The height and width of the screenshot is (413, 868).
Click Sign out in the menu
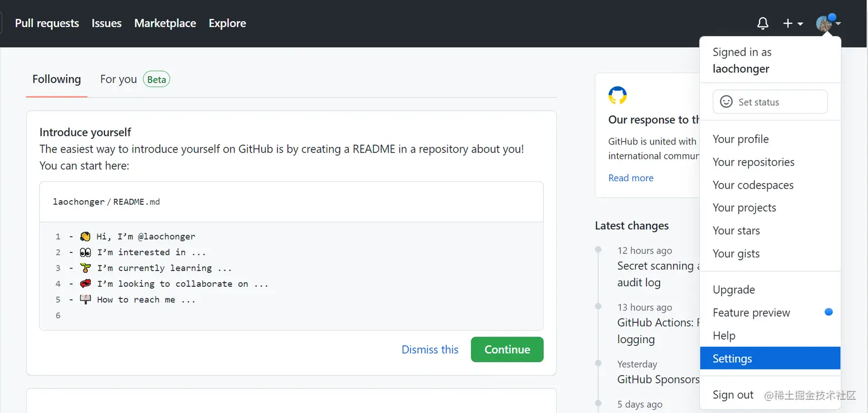pos(733,395)
